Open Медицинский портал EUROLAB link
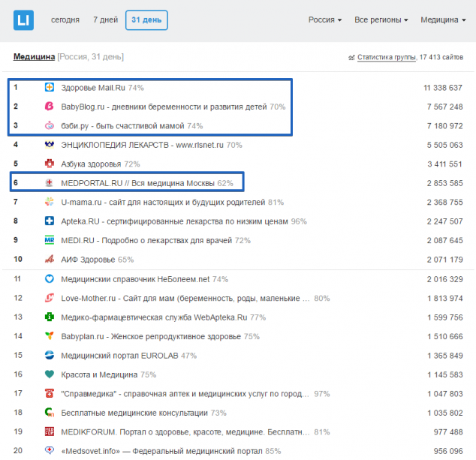This screenshot has width=476, height=460. [119, 356]
